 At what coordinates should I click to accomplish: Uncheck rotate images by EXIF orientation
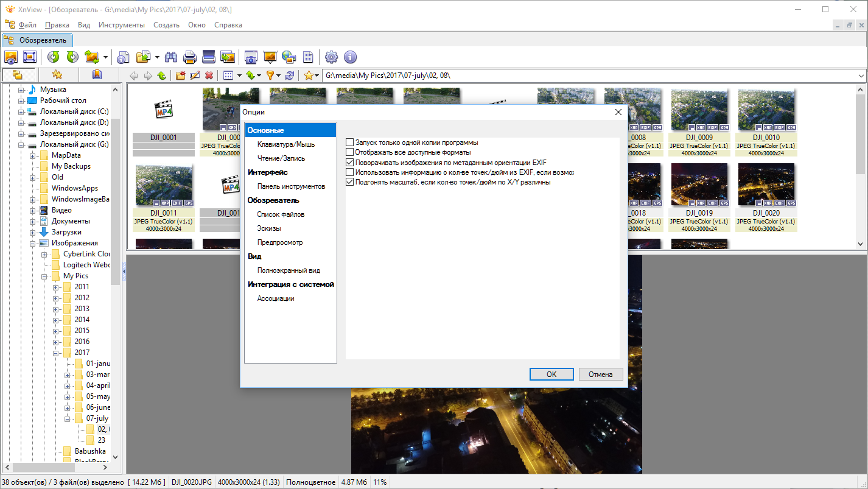coord(350,163)
